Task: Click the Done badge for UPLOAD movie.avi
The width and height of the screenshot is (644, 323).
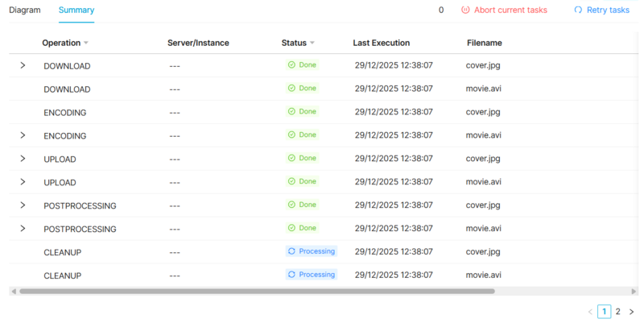Action: pos(303,181)
